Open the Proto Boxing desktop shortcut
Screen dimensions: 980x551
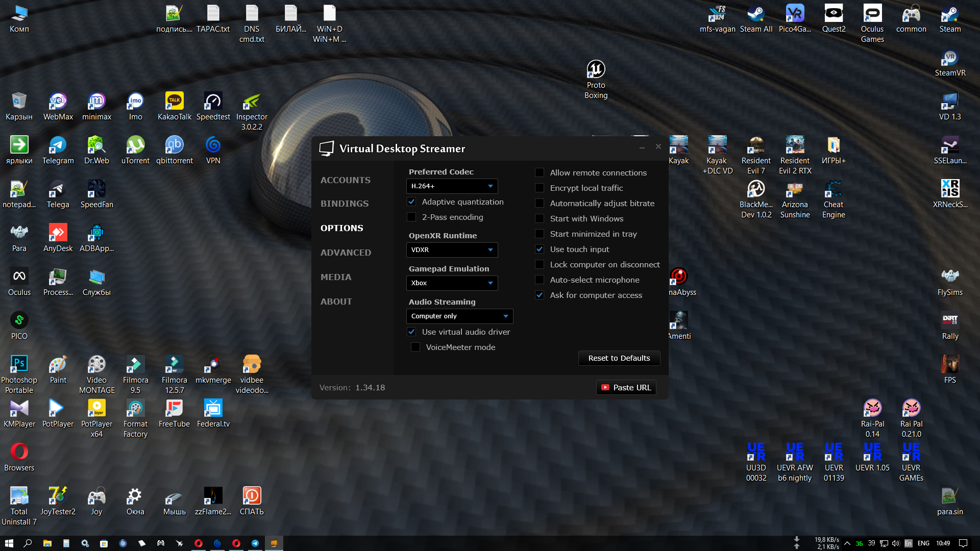click(596, 79)
